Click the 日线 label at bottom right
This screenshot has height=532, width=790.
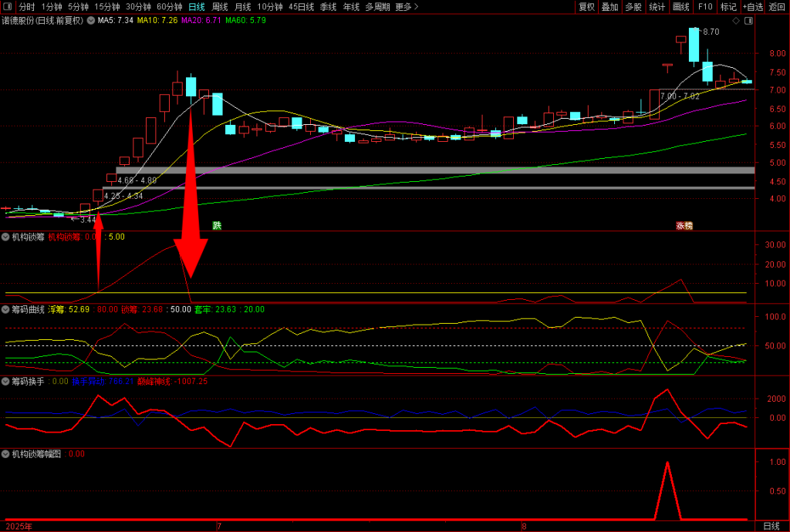coord(771,526)
